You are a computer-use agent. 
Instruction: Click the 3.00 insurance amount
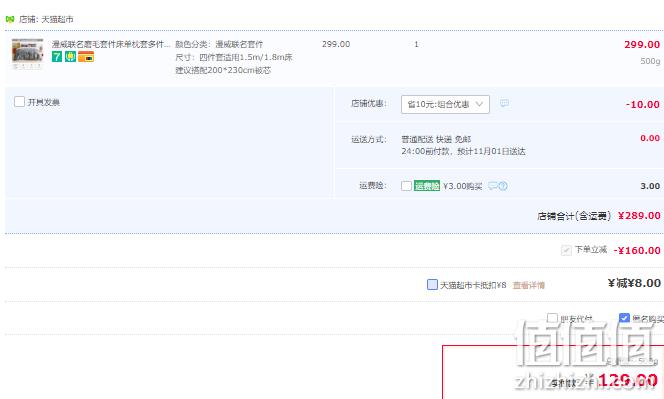click(x=650, y=186)
